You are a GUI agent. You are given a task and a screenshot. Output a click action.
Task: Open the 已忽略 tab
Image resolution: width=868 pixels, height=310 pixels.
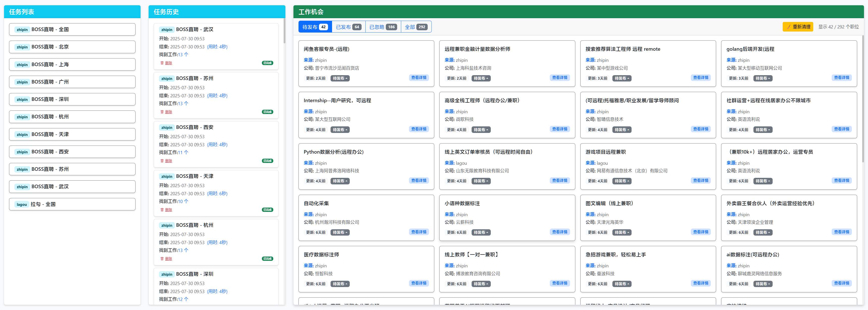click(383, 27)
